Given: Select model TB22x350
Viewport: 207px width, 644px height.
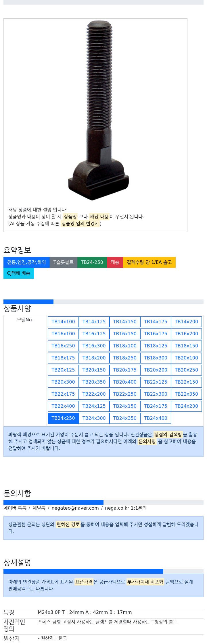Looking at the screenshot, I should pyautogui.click(x=186, y=394).
